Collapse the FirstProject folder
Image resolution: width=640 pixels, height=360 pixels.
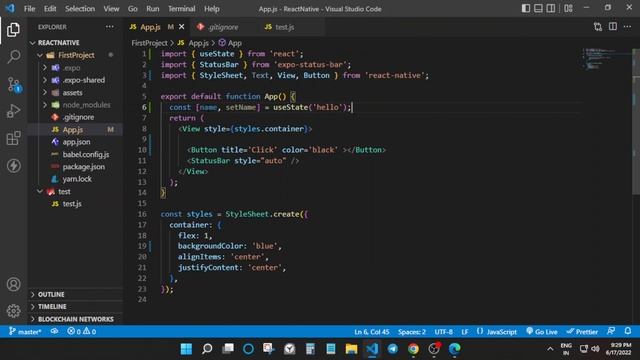click(x=76, y=55)
